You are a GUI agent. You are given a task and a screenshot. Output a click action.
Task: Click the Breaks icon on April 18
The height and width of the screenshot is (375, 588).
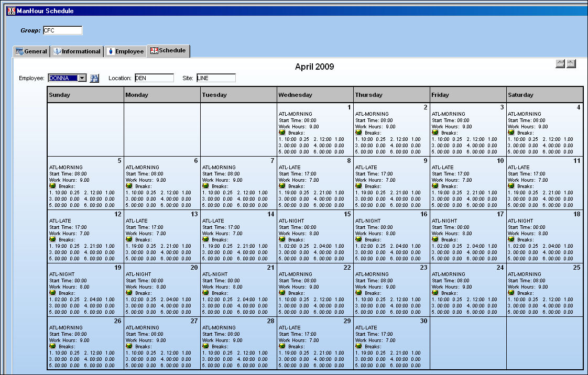tap(511, 239)
